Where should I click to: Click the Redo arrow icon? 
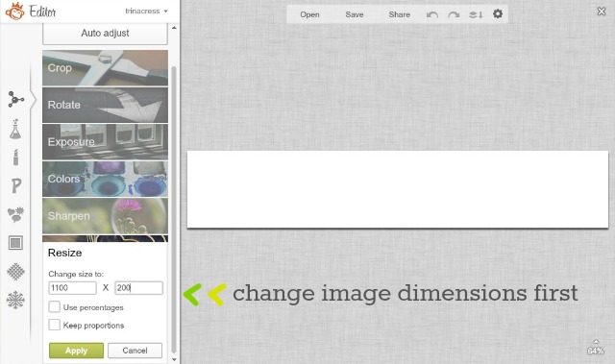[454, 15]
